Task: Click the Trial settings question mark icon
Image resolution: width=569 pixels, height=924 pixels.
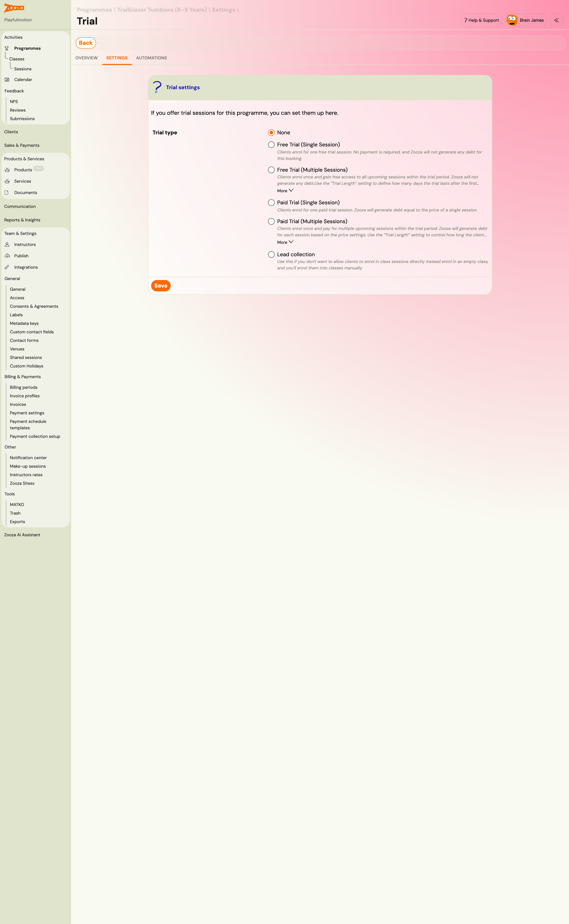Action: click(157, 87)
